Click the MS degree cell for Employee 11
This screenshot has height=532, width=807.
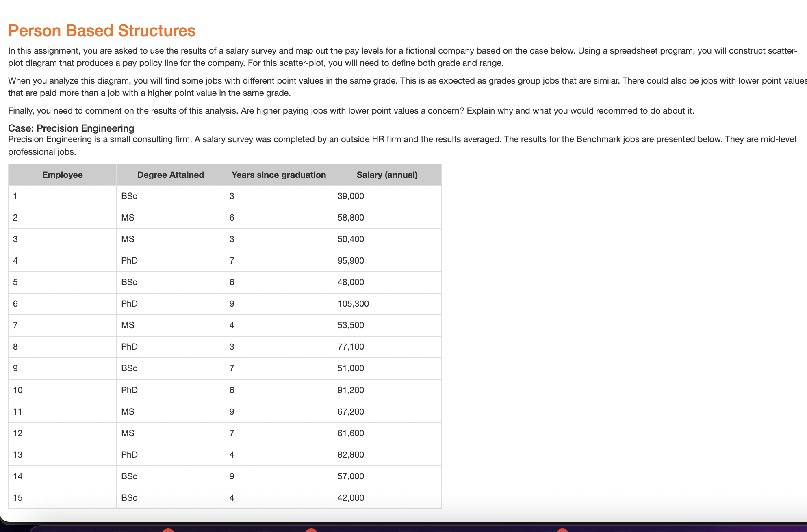[128, 411]
